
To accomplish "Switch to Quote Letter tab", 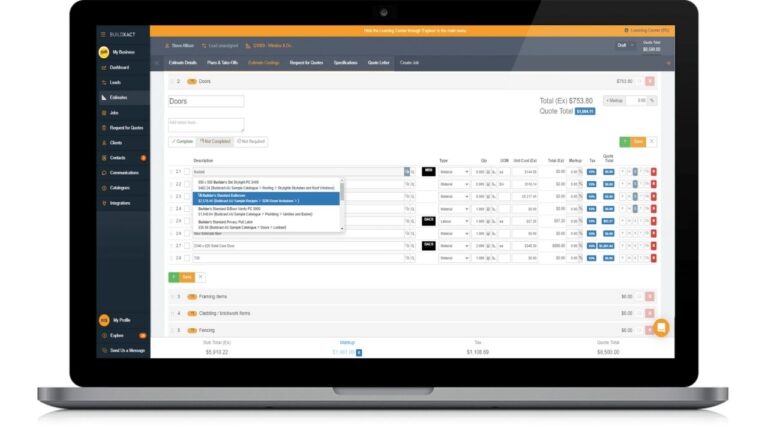I will point(379,63).
